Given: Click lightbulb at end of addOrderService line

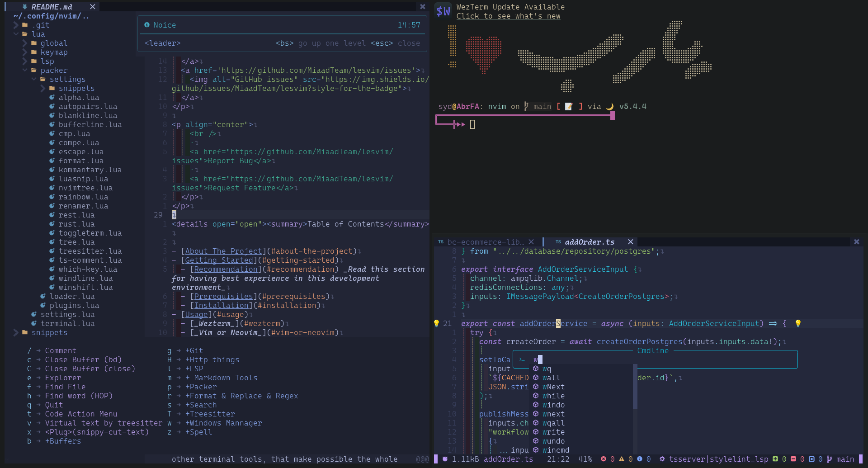Looking at the screenshot, I should click(798, 323).
